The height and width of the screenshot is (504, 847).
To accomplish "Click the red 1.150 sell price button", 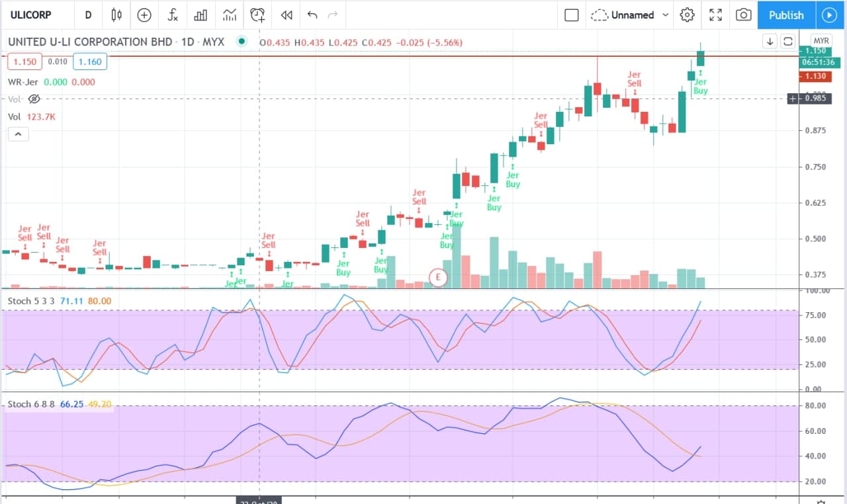I will tap(24, 62).
